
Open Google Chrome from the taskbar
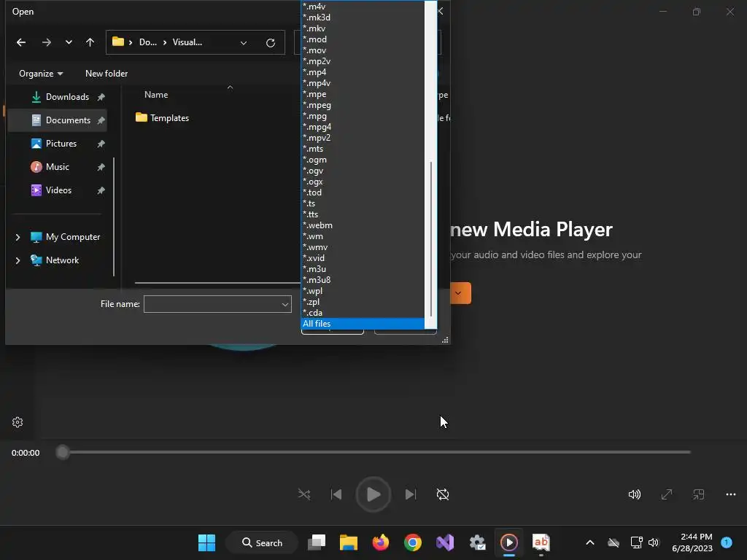point(413,542)
